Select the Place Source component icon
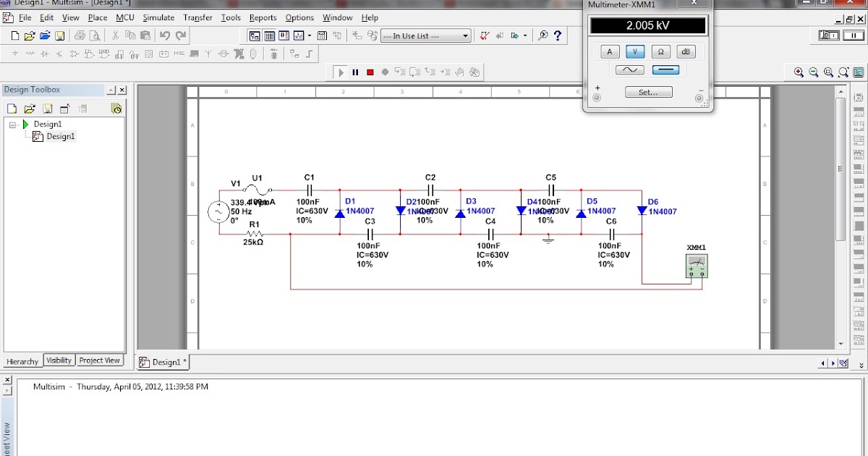This screenshot has width=868, height=456. (x=16, y=53)
